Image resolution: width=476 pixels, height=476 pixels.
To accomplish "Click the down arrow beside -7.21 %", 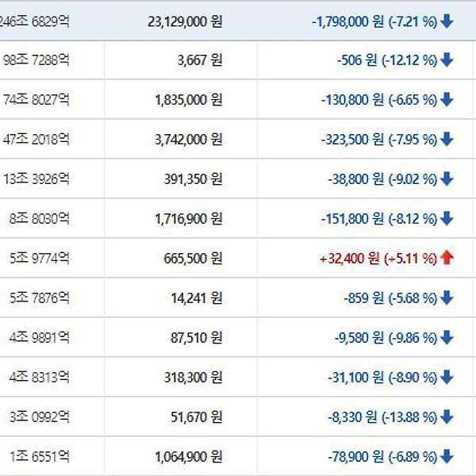I will pyautogui.click(x=447, y=21).
